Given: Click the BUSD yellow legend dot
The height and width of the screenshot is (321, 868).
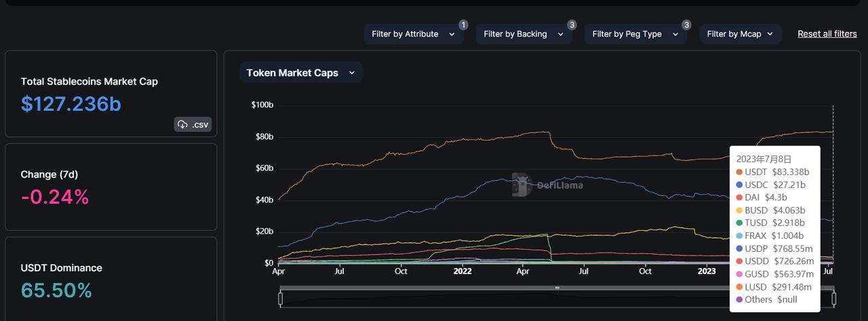Looking at the screenshot, I should pyautogui.click(x=741, y=210).
